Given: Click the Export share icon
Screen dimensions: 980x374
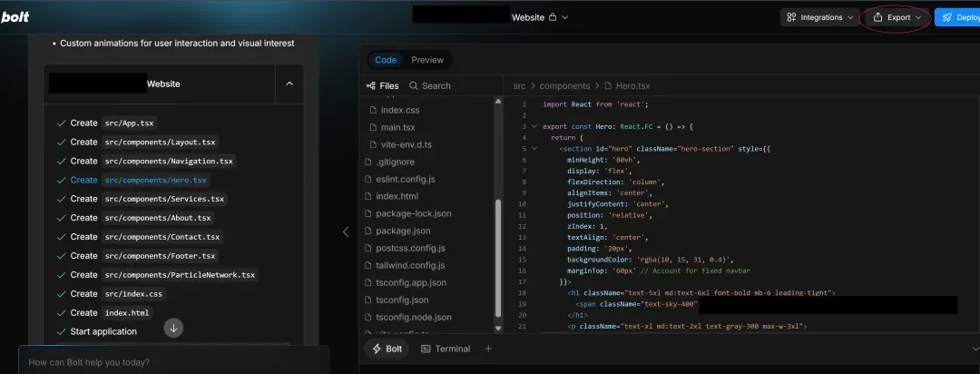Looking at the screenshot, I should coord(877,17).
